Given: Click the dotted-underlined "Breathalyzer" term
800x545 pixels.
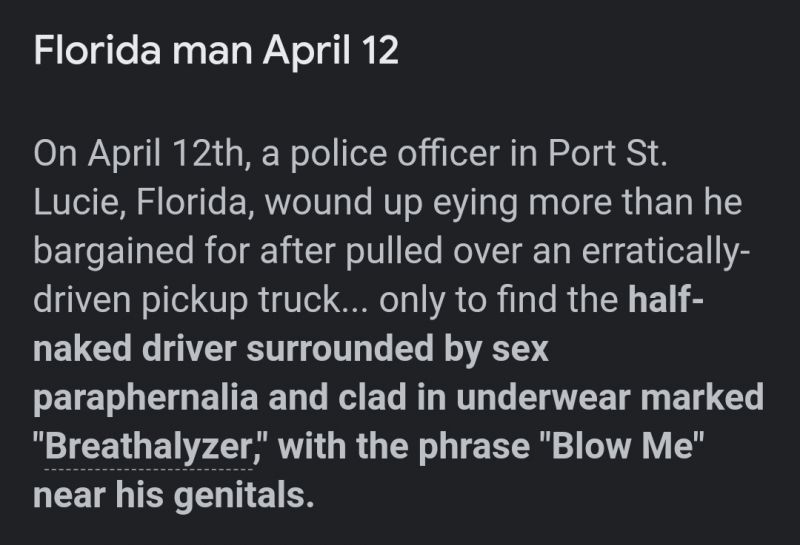Looking at the screenshot, I should click(x=148, y=447).
